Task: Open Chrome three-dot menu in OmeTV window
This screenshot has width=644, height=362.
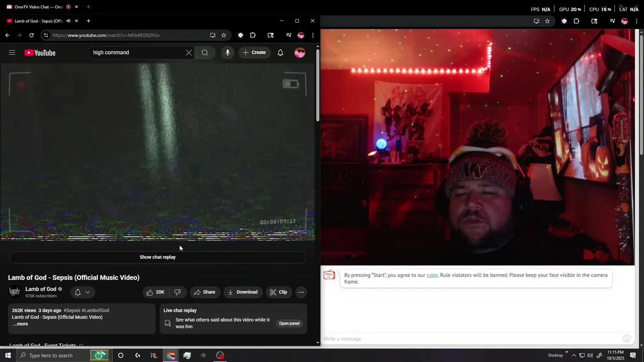Action: 637,21
